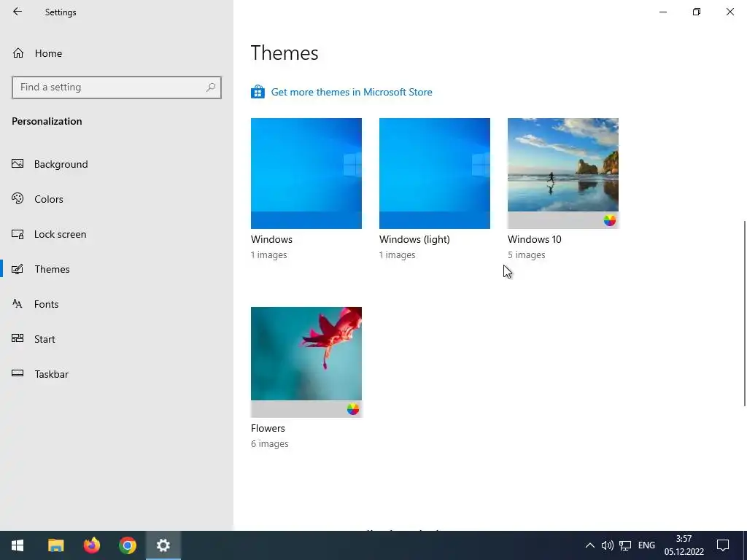The width and height of the screenshot is (747, 560).
Task: Open the Windows Start menu
Action: coord(18,545)
